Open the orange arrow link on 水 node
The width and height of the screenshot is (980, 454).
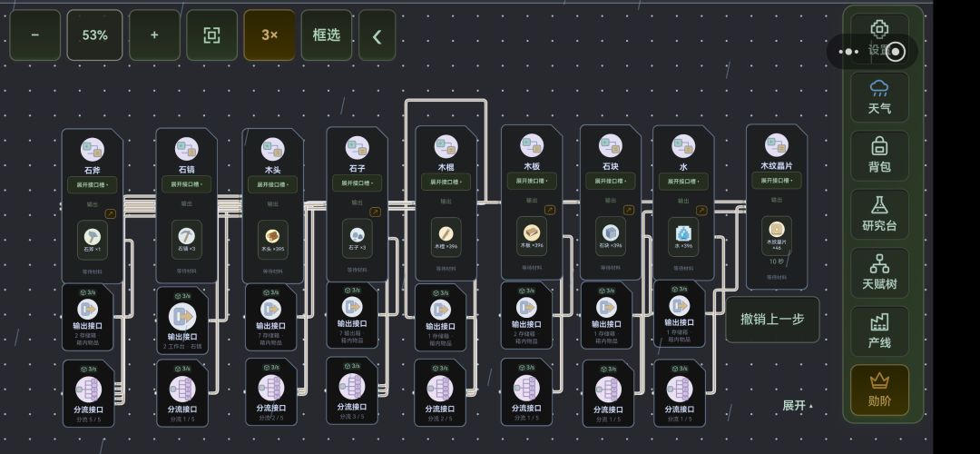tap(701, 211)
